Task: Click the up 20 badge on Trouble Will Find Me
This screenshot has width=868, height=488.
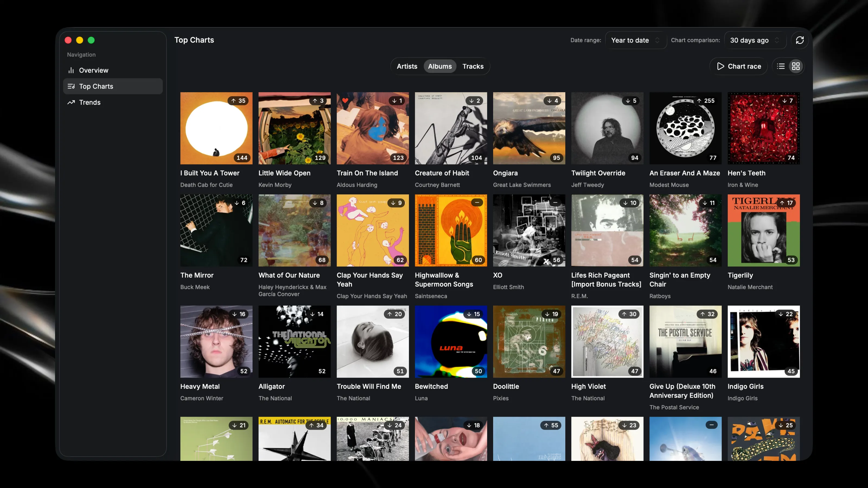Action: 395,314
